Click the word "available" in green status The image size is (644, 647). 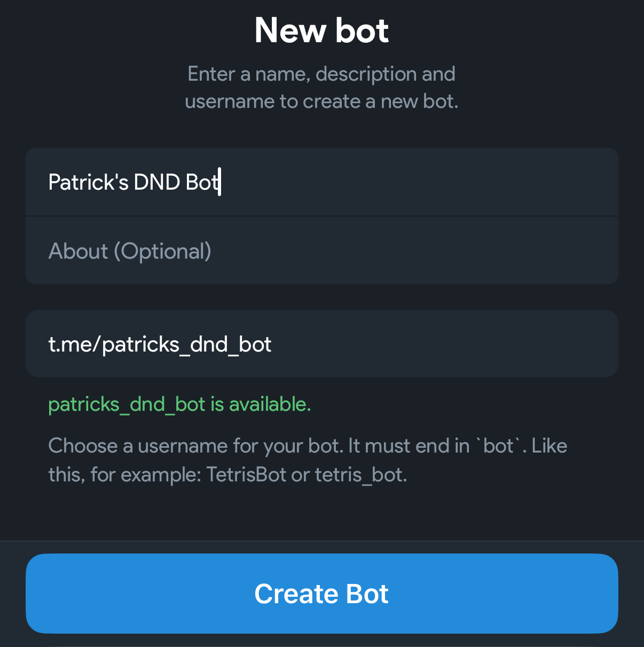click(270, 404)
